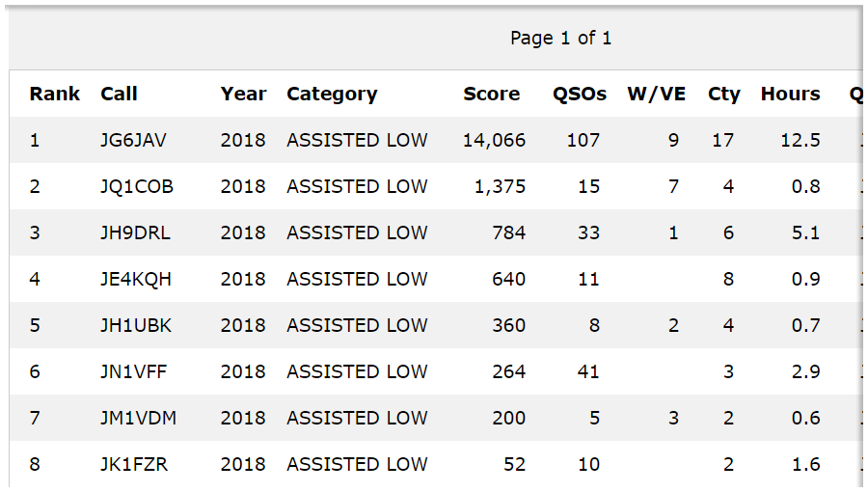Screen dimensions: 868x492
Task: Click the 14,066 score cell
Action: 494,140
